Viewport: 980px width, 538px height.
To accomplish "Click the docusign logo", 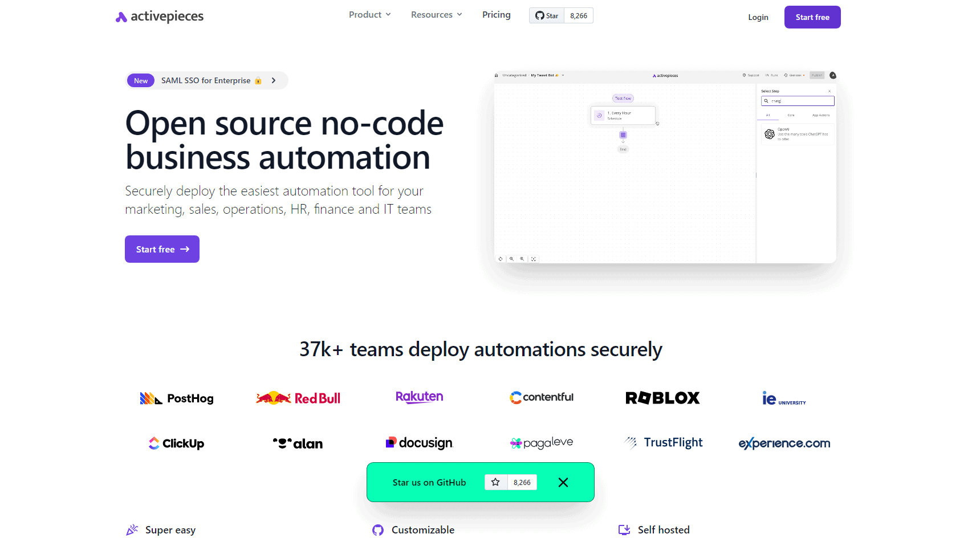I will point(419,443).
